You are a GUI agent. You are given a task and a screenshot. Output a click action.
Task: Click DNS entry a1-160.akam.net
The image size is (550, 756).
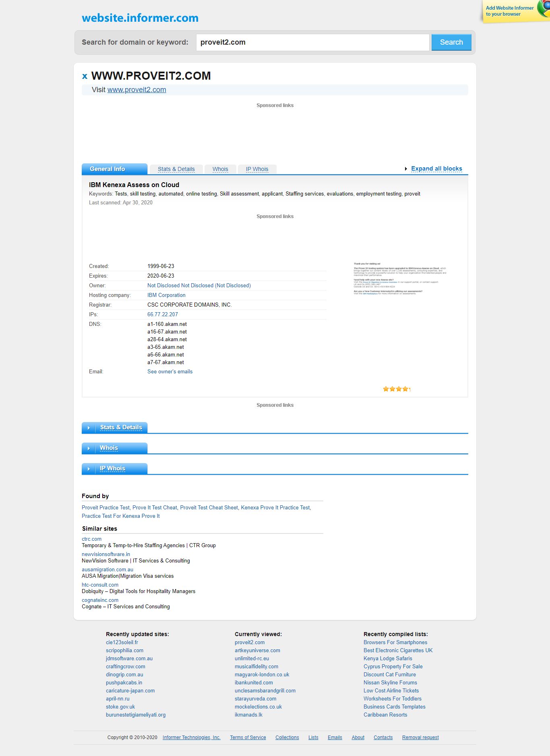167,324
